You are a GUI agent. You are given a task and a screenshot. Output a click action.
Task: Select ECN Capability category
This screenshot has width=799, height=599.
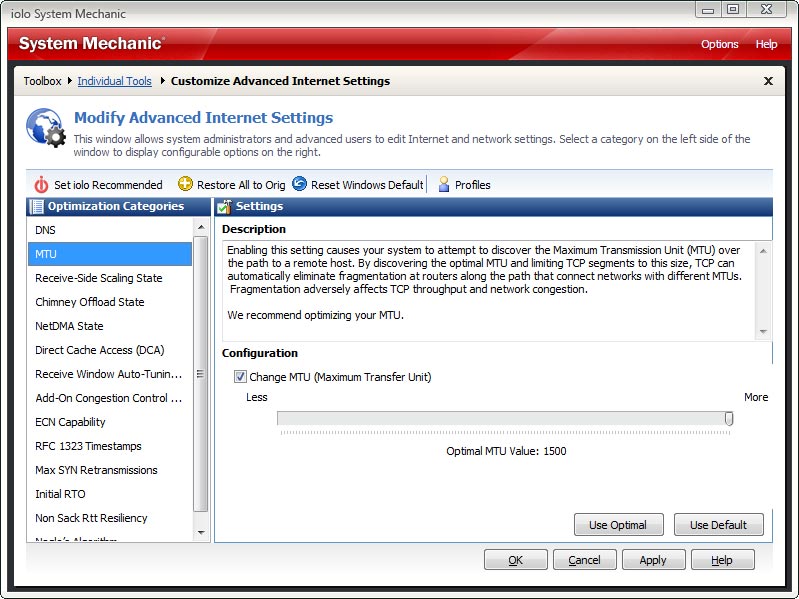pyautogui.click(x=110, y=422)
